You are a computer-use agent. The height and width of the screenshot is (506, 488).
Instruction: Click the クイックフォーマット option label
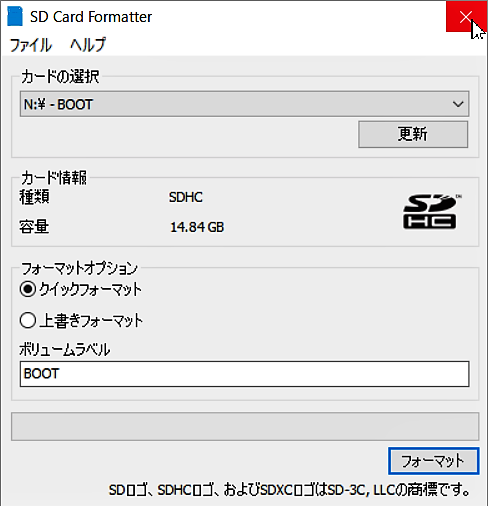click(90, 289)
